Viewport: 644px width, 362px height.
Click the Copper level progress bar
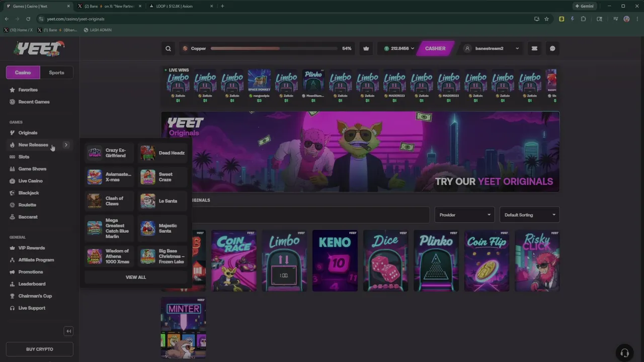pyautogui.click(x=274, y=49)
